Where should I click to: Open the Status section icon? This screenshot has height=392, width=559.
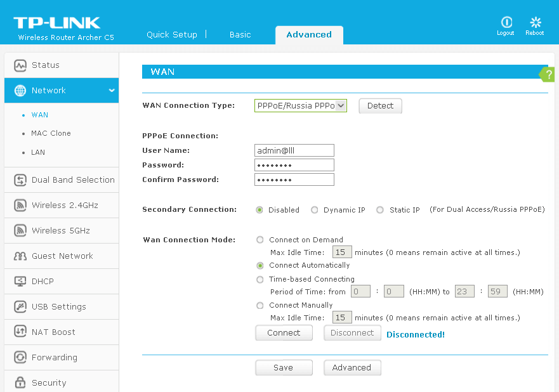pos(20,65)
